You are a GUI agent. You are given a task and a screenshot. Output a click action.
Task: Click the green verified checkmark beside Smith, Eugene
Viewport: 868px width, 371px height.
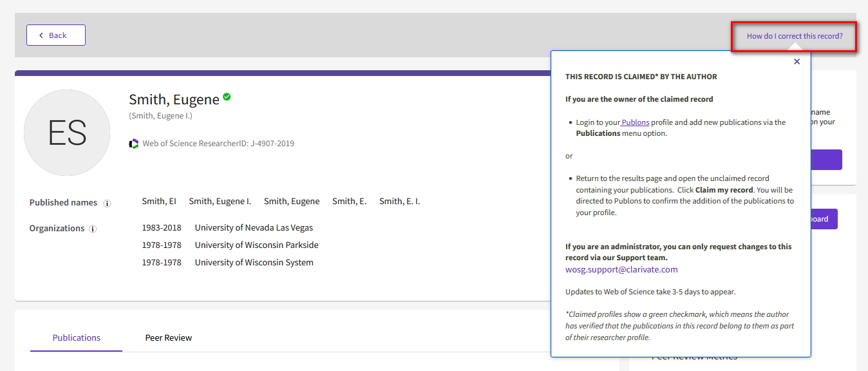tap(227, 97)
